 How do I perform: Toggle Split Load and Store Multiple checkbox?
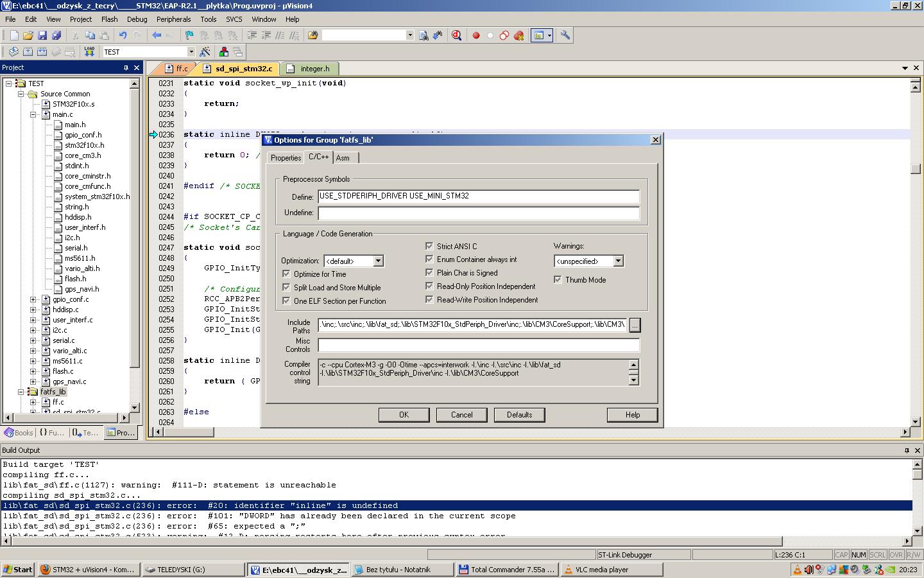click(x=286, y=287)
